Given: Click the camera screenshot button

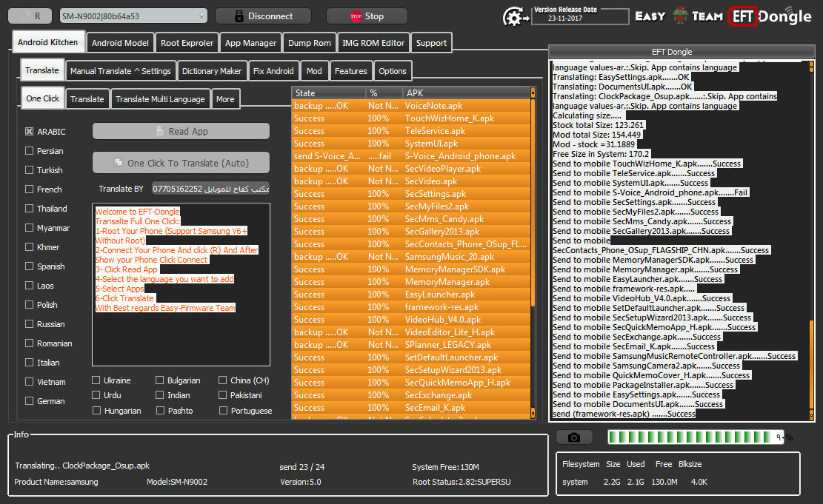Looking at the screenshot, I should pos(574,437).
